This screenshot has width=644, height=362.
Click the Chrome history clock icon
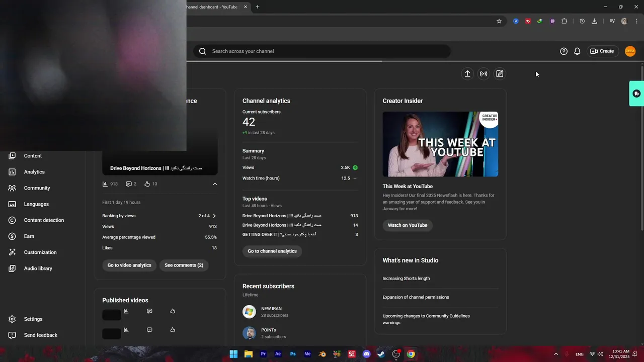582,21
